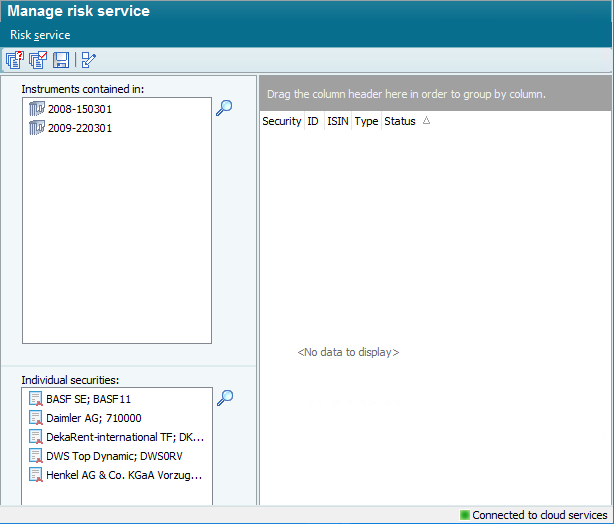Click the Type column header

click(x=366, y=121)
